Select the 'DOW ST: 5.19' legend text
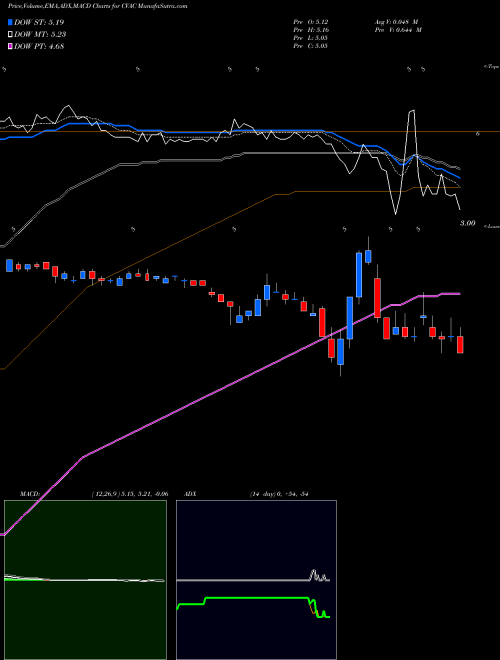Screen dimensions: 500x660 [39, 22]
